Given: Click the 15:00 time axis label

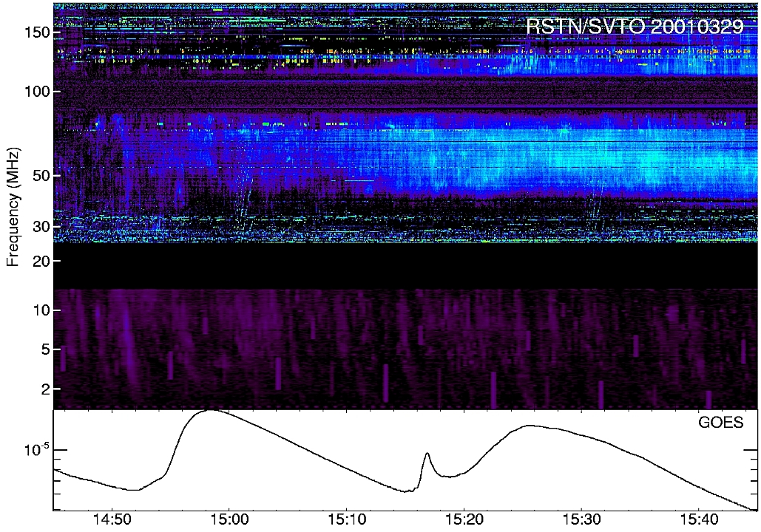Looking at the screenshot, I should (229, 521).
